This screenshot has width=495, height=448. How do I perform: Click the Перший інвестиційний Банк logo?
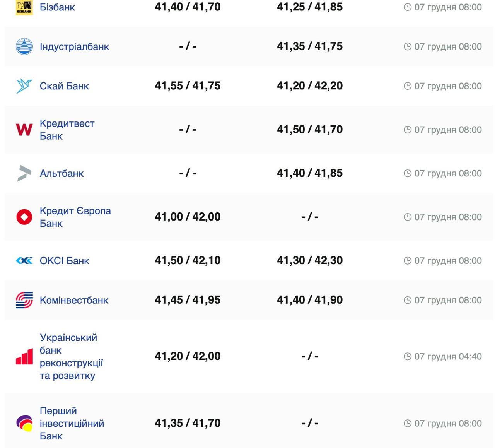(x=24, y=423)
